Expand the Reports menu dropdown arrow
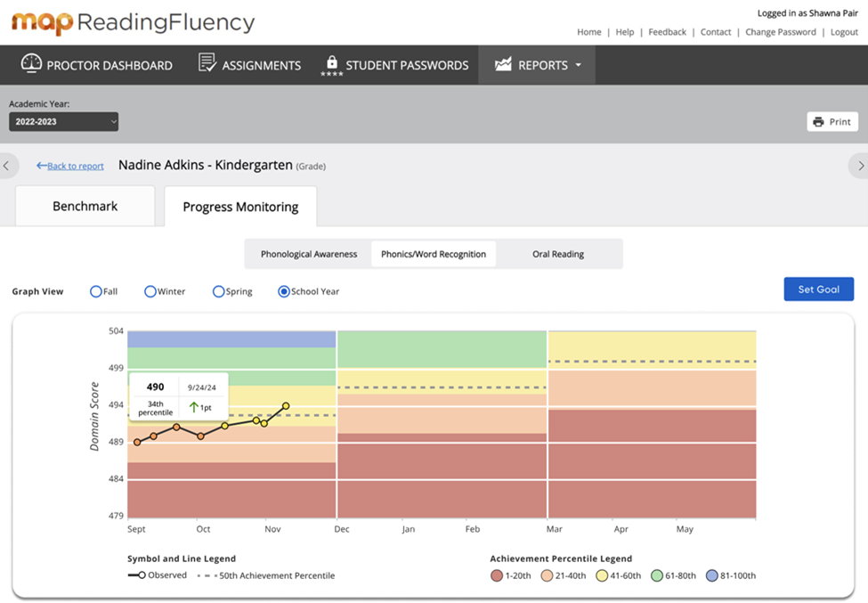The height and width of the screenshot is (603, 868). [x=579, y=65]
